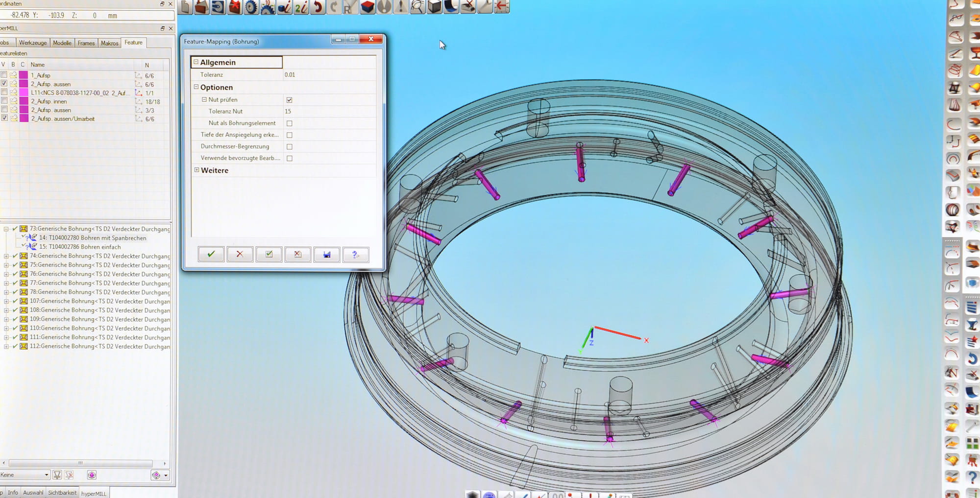Click the new blank document toolbar icon
This screenshot has height=498, width=980.
pyautogui.click(x=185, y=7)
